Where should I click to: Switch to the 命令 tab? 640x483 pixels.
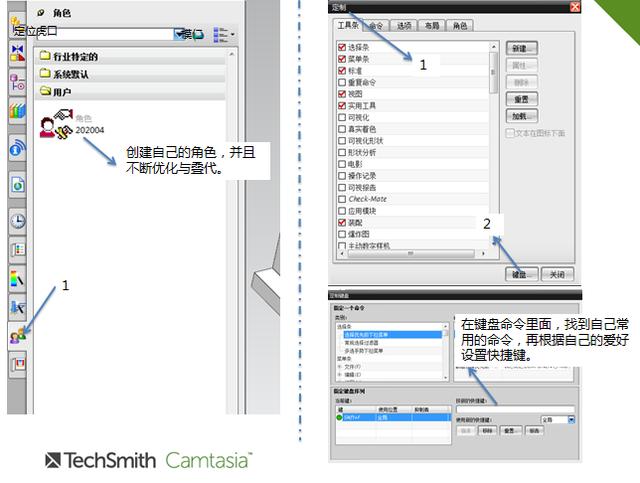click(376, 26)
